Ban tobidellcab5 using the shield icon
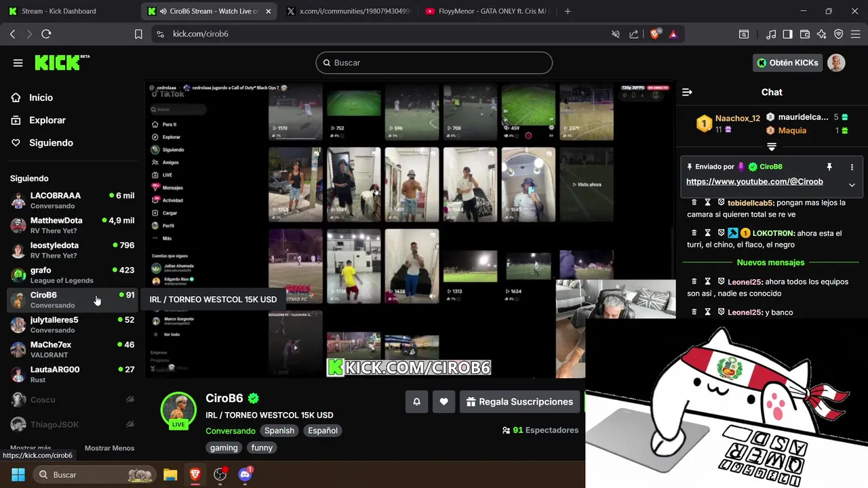This screenshot has height=488, width=868. point(721,203)
